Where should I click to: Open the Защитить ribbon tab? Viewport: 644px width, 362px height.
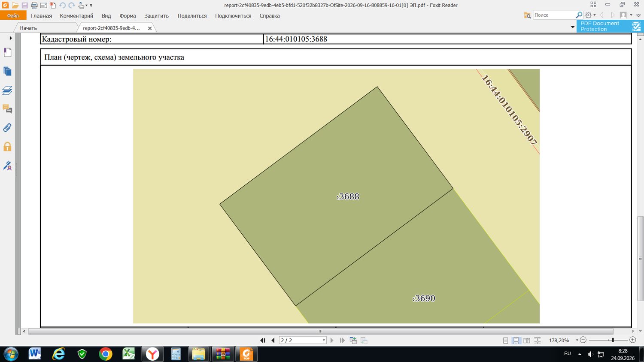156,16
